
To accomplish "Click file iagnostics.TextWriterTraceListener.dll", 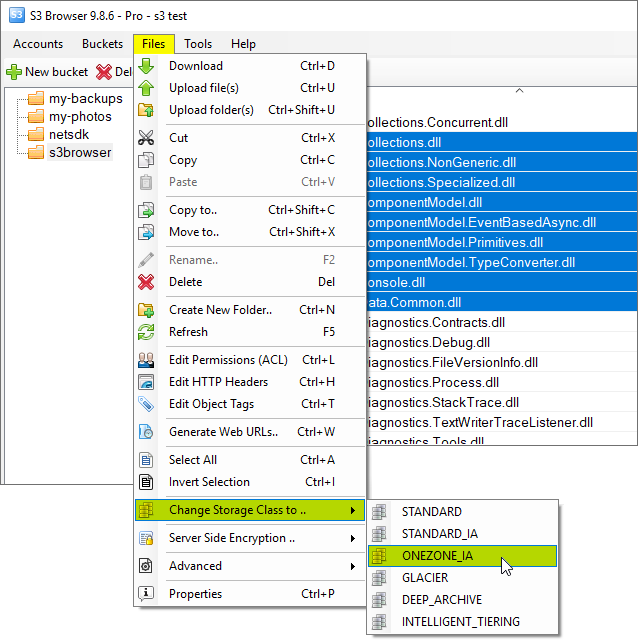I will [x=480, y=422].
